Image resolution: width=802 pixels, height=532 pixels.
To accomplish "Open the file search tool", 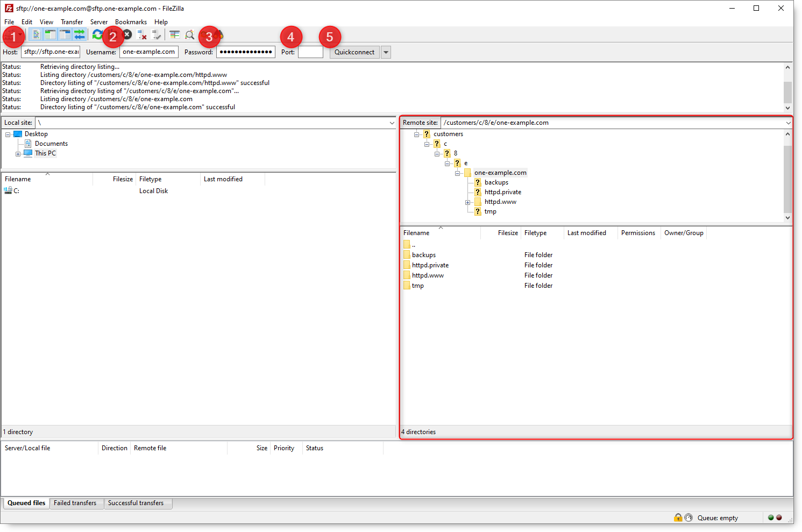I will click(190, 34).
